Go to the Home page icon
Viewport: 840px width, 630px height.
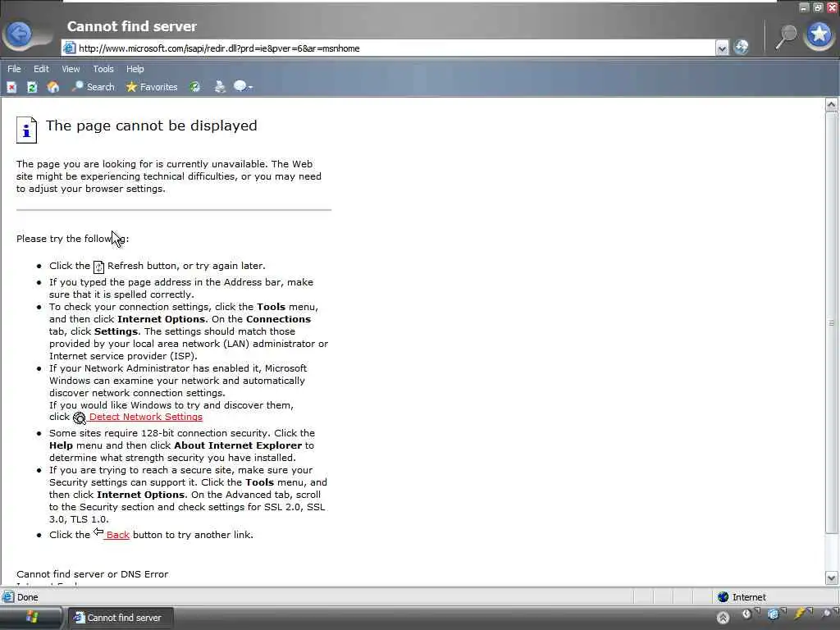click(x=53, y=87)
